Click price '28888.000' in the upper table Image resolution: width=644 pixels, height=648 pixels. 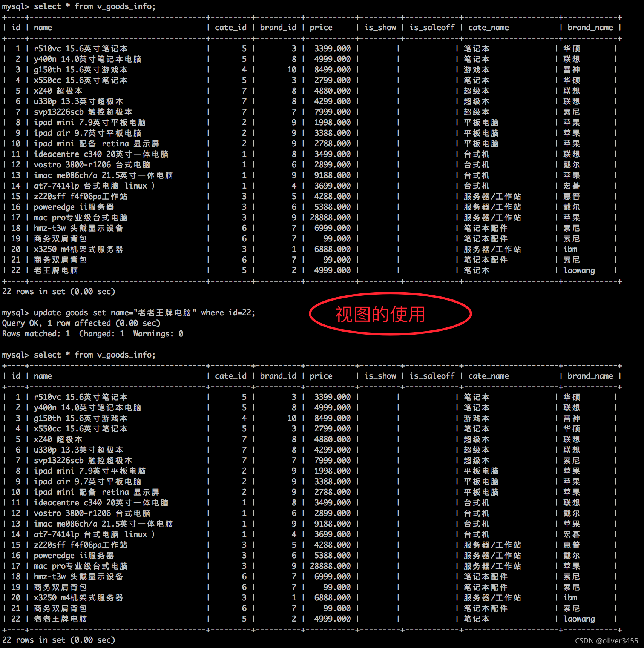point(330,218)
